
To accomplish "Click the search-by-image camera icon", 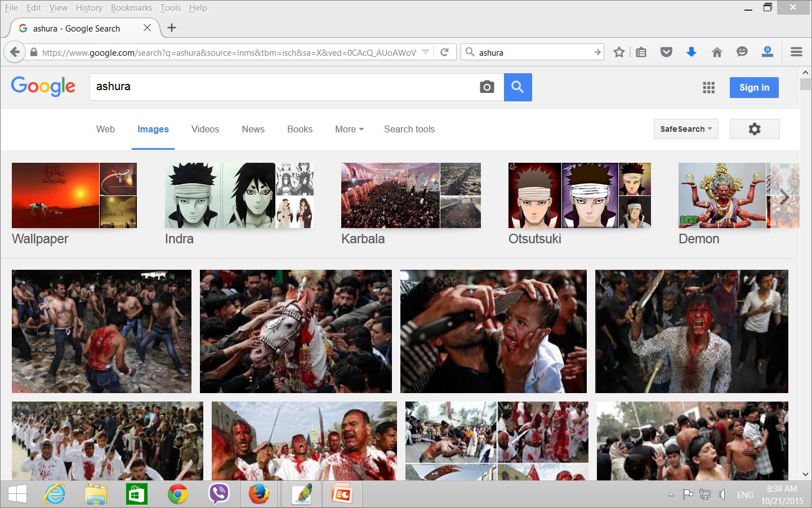I will point(487,87).
